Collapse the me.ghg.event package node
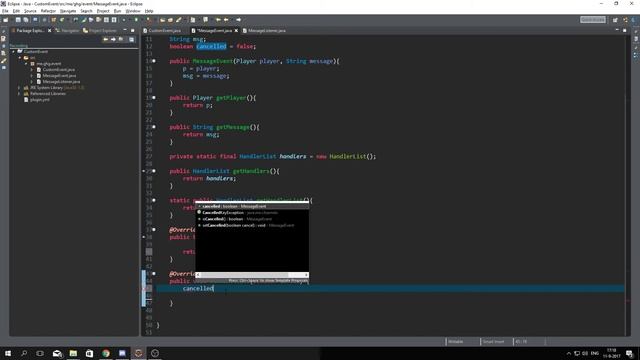640x360 pixels. point(26,64)
